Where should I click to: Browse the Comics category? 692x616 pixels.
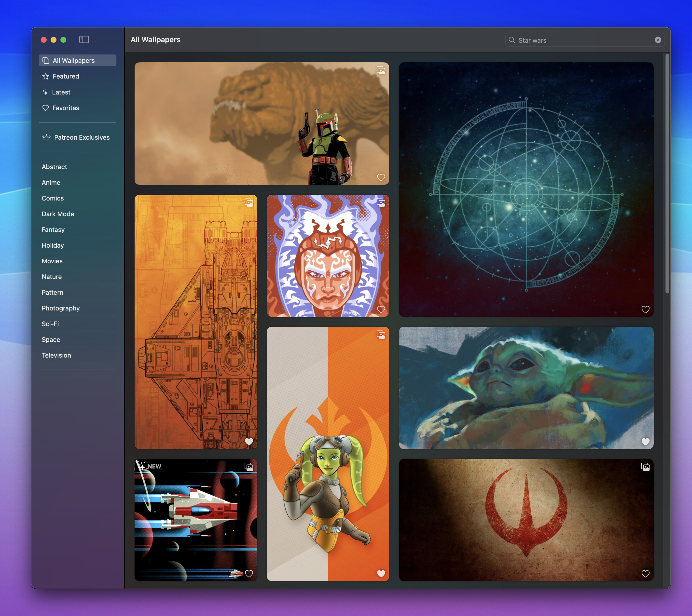[x=53, y=198]
